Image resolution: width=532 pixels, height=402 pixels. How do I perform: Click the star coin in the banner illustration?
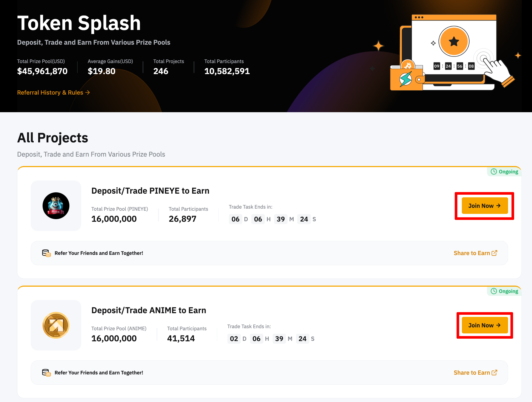click(x=454, y=41)
